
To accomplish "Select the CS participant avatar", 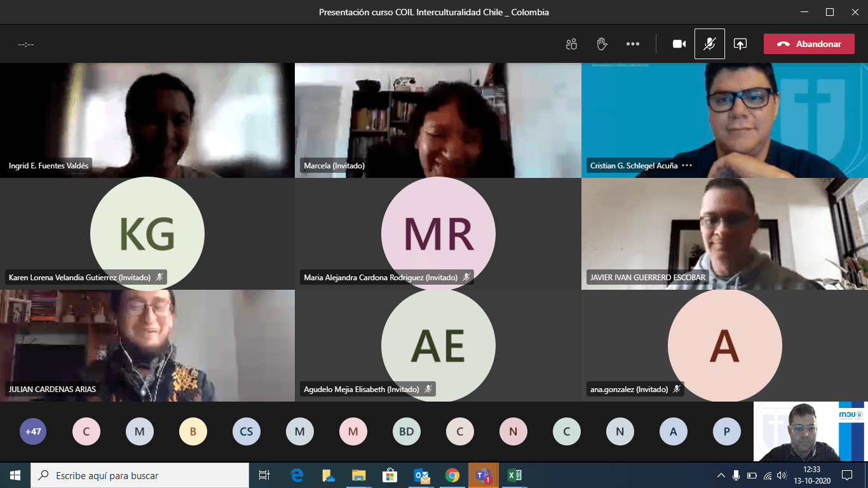I will tap(246, 431).
